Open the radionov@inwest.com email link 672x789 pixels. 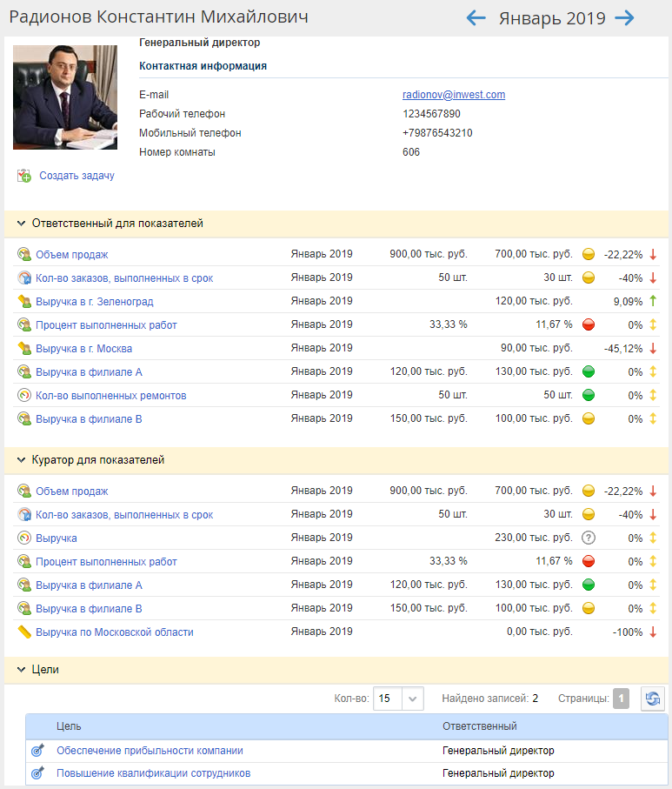click(454, 95)
